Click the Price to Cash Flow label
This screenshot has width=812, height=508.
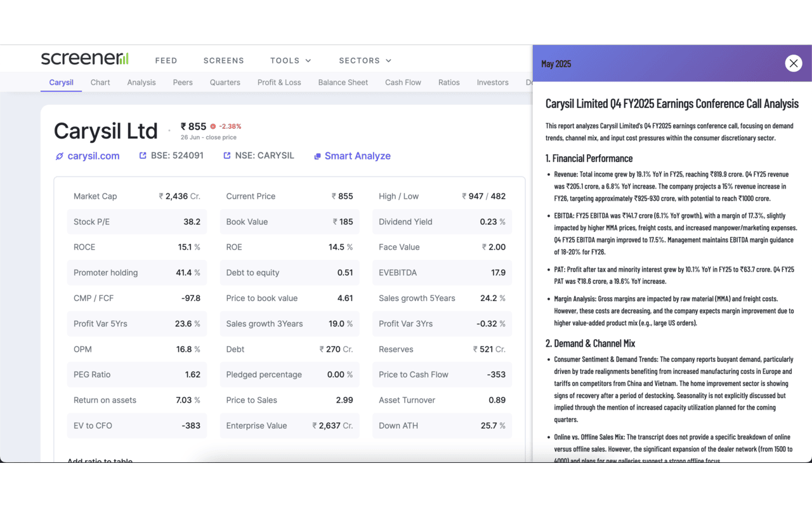coord(414,375)
